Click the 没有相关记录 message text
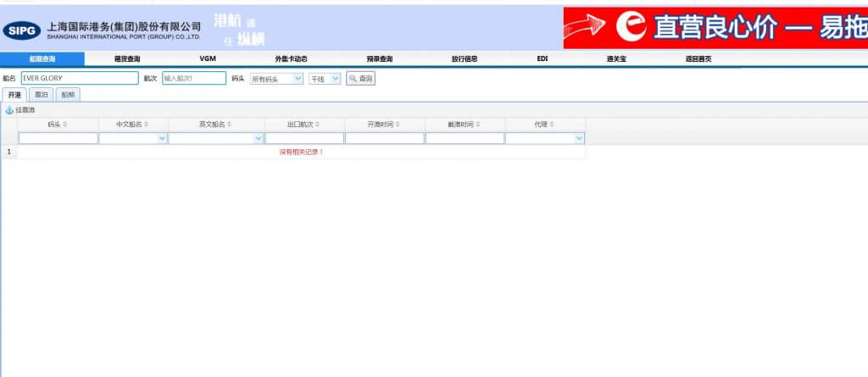Viewport: 868px width, 377px height. pyautogui.click(x=301, y=152)
